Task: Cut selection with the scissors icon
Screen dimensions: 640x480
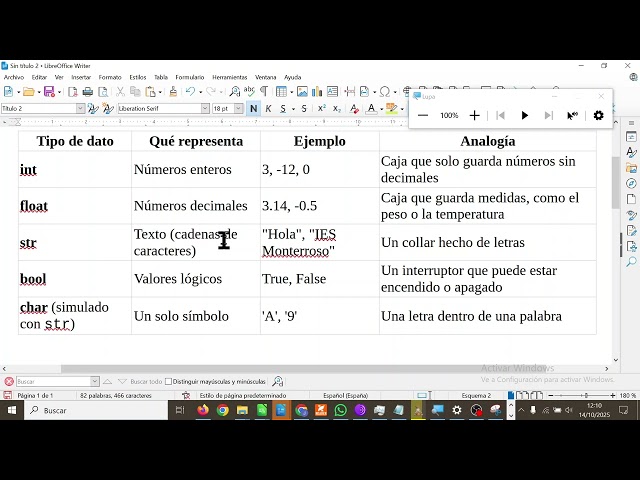Action: (120, 91)
